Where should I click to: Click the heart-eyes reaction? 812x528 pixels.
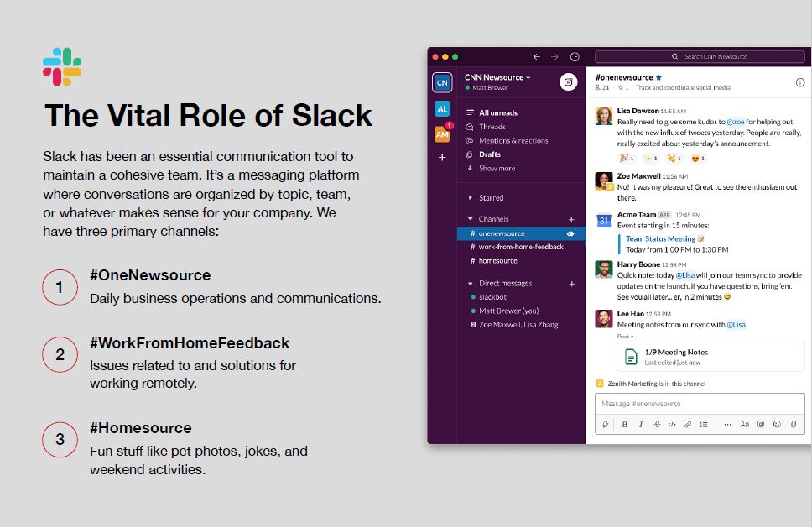tap(698, 159)
